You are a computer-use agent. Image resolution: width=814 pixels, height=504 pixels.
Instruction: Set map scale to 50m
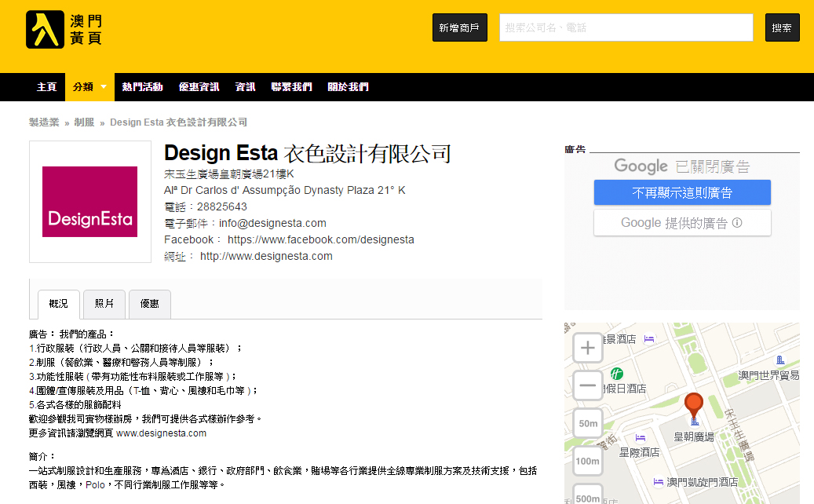click(588, 423)
